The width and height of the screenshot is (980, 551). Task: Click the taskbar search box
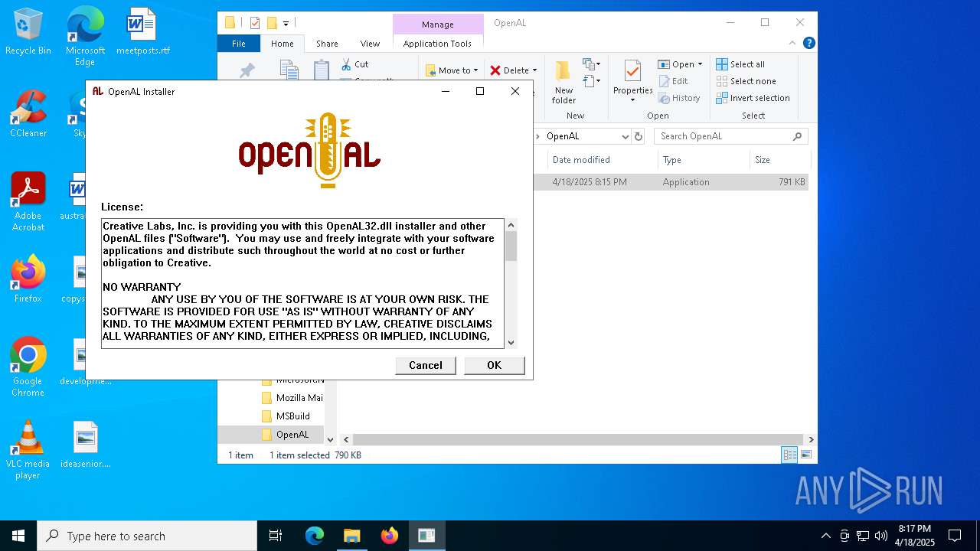coord(147,536)
